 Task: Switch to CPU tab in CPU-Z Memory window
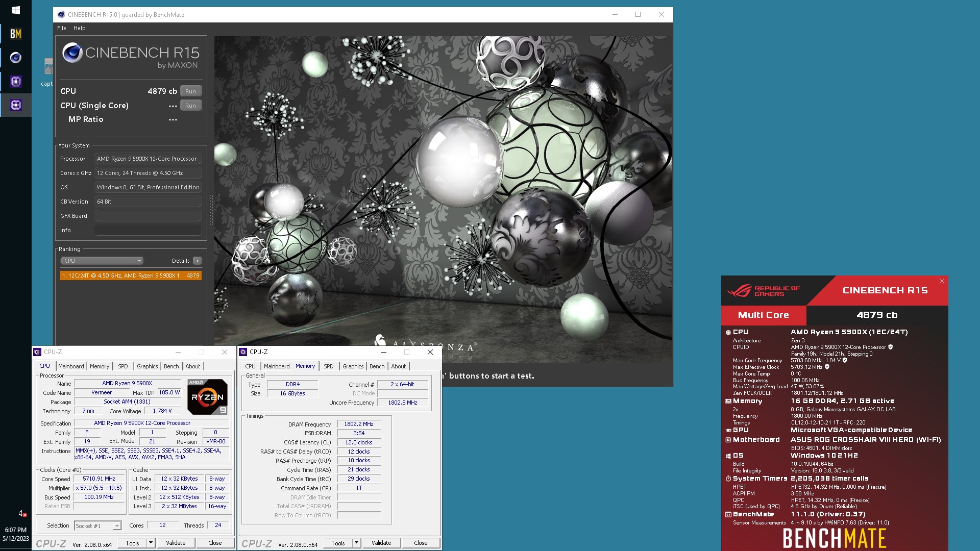(x=251, y=366)
